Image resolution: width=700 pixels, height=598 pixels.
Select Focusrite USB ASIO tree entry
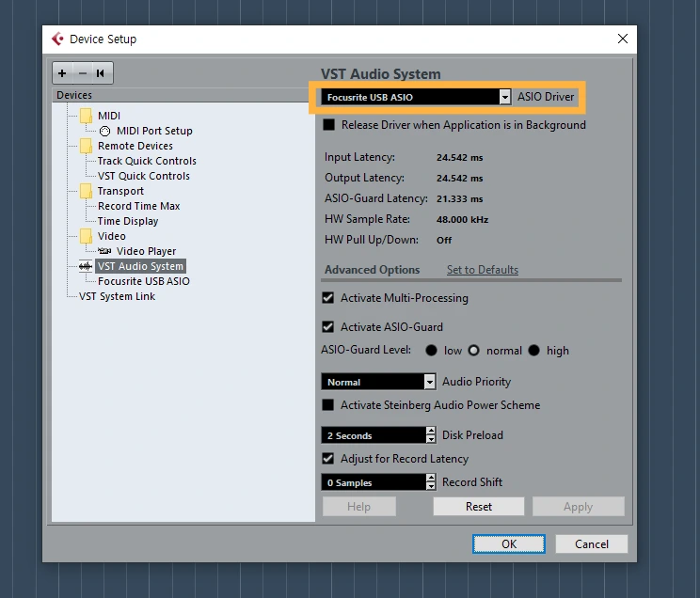144,281
